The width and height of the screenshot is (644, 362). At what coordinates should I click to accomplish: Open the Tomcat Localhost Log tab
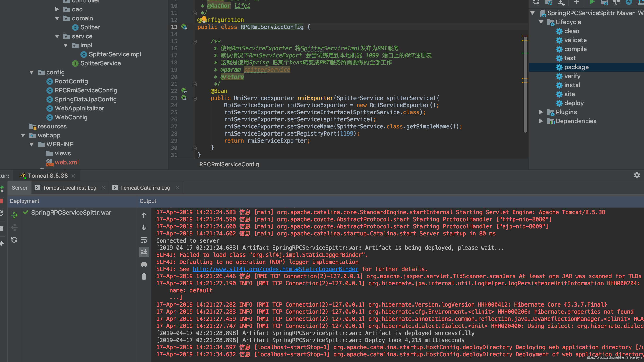pyautogui.click(x=69, y=188)
